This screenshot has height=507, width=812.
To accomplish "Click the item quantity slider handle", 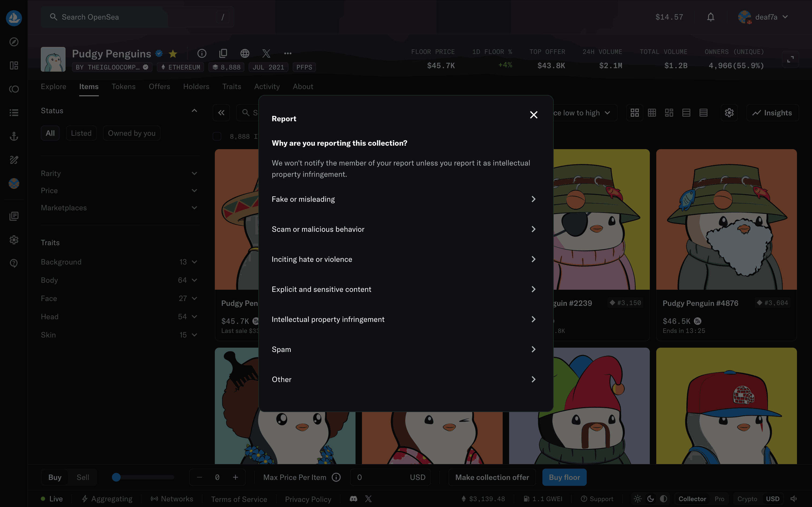I will click(x=116, y=477).
